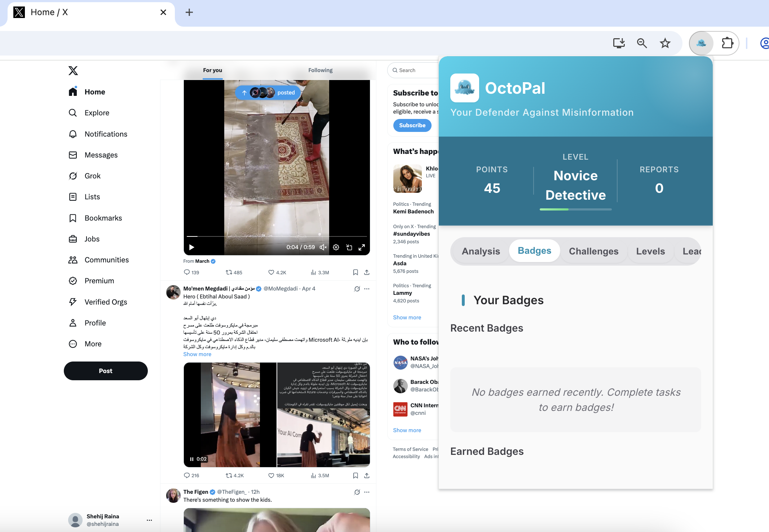
Task: Unmute the carpet cleaning video
Action: (323, 247)
